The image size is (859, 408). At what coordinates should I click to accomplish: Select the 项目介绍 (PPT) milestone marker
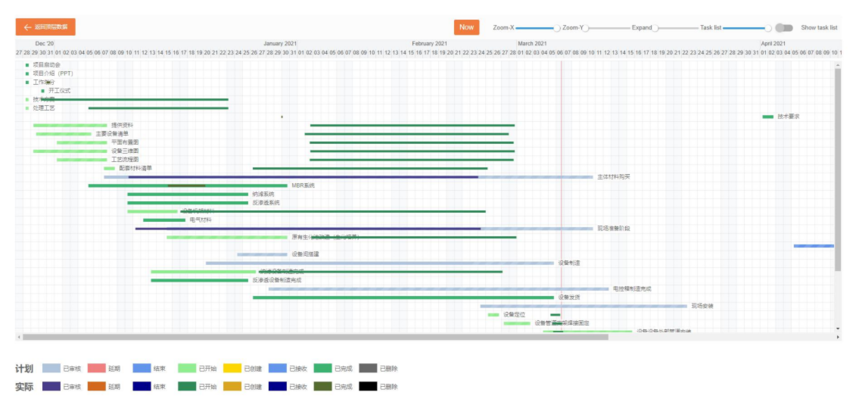27,73
